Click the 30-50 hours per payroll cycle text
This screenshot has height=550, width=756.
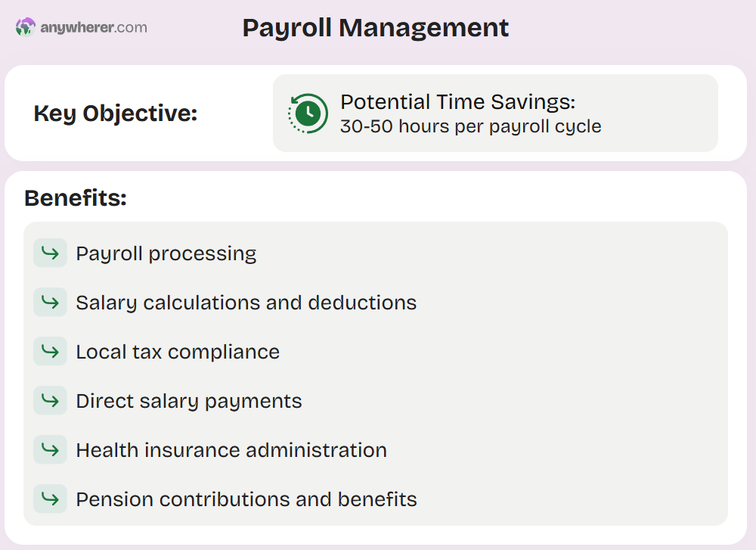pos(470,126)
